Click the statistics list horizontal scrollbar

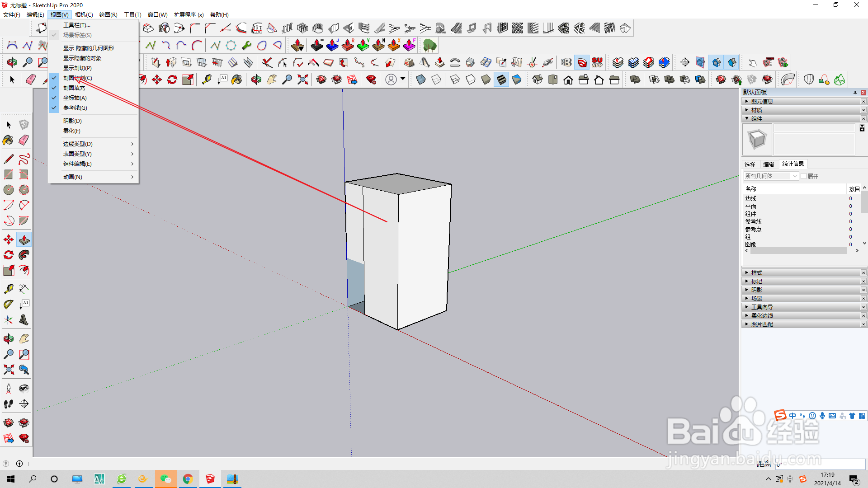[798, 251]
